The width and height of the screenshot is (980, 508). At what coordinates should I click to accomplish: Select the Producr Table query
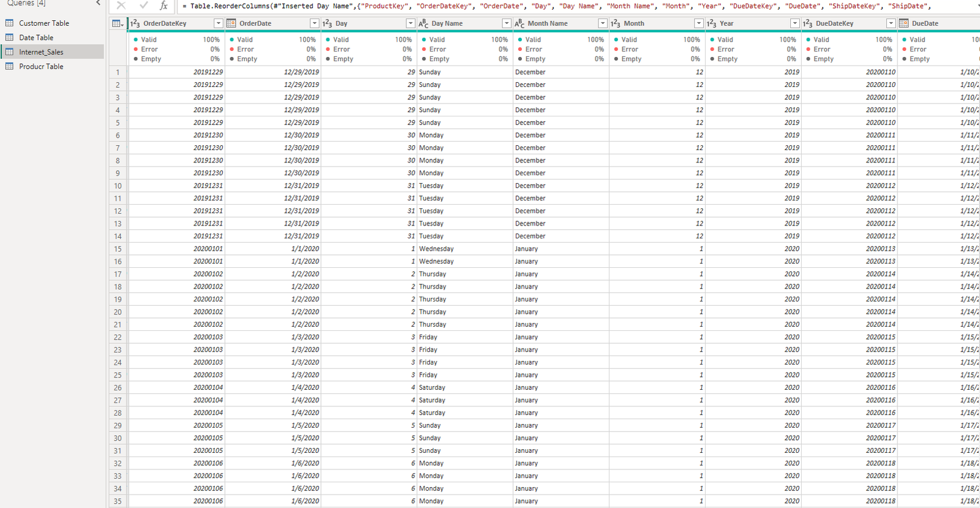tap(41, 66)
